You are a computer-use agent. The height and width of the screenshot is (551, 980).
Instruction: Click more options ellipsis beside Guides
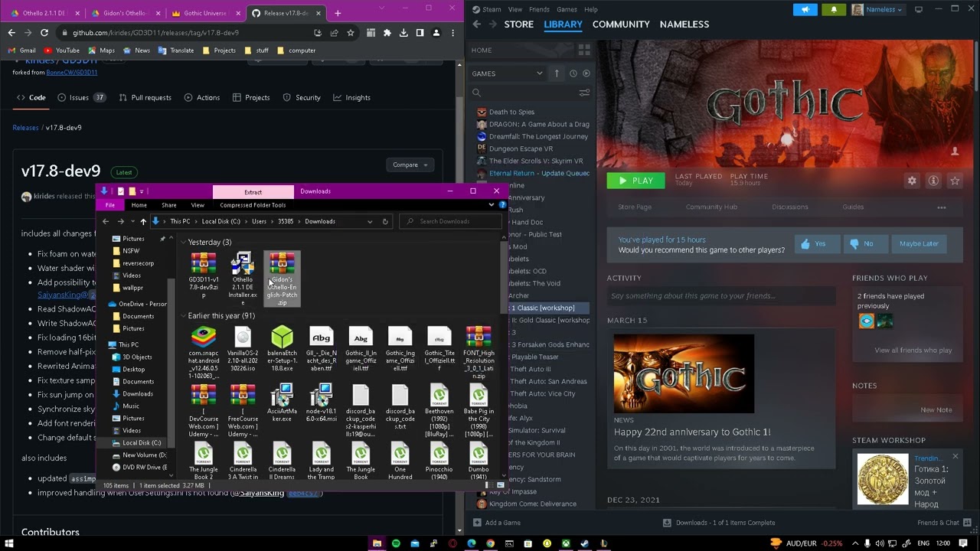click(941, 207)
